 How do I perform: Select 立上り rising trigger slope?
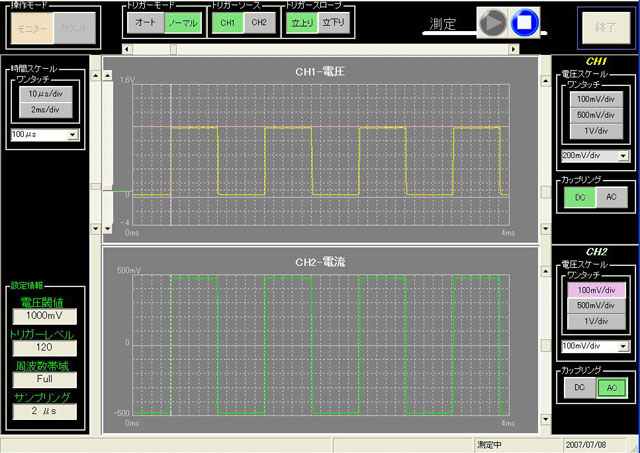(x=302, y=22)
